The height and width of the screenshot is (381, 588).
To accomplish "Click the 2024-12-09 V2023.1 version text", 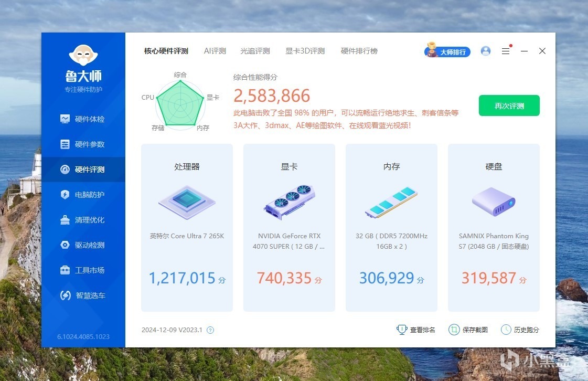I will click(x=172, y=330).
